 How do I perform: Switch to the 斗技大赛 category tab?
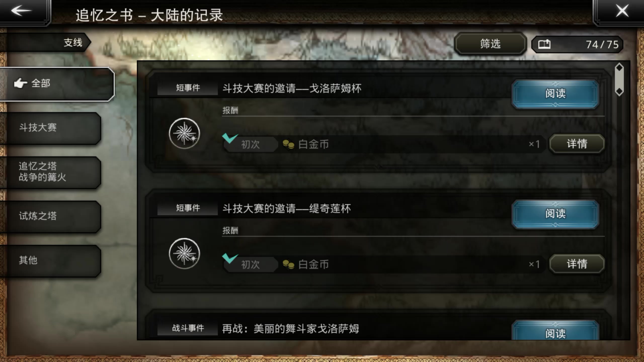(50, 128)
